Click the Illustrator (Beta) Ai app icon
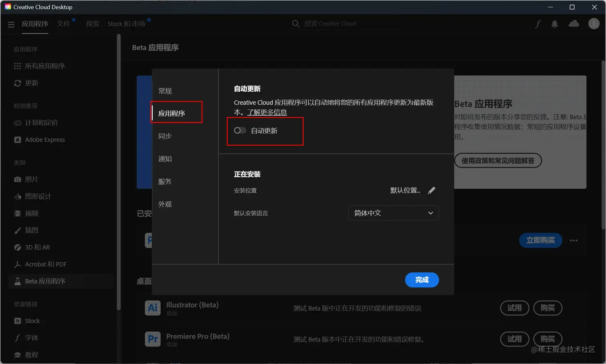Viewport: 606px width, 364px height. click(x=153, y=308)
